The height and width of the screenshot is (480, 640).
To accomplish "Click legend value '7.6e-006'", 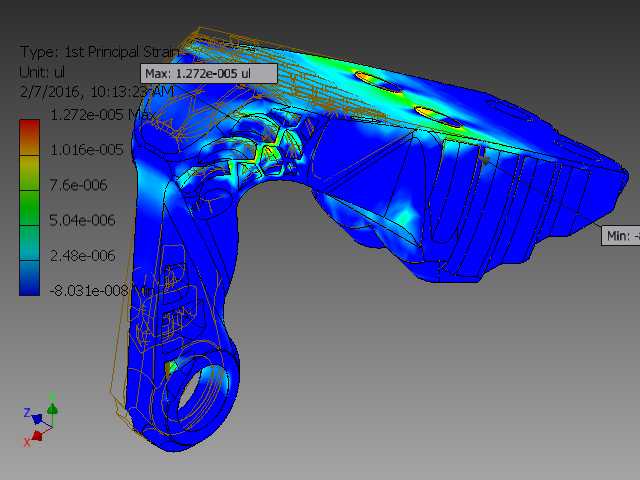I will [x=78, y=185].
